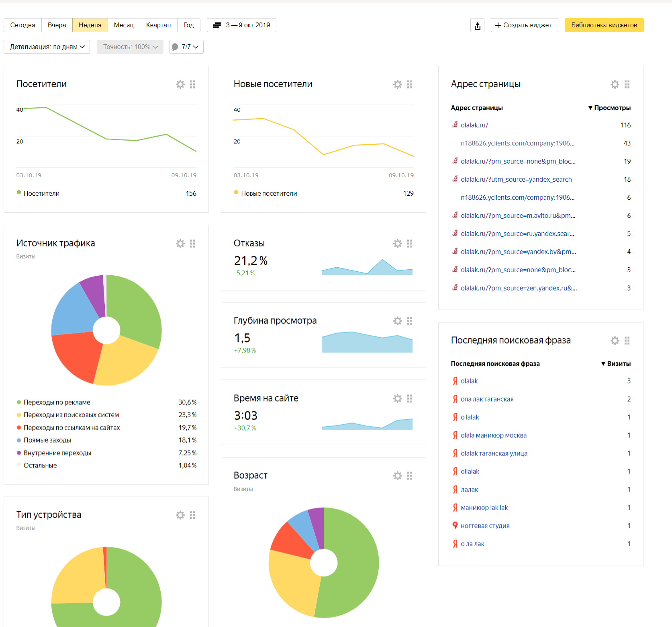Toggle the Прямые заходы legend item

tap(44, 440)
